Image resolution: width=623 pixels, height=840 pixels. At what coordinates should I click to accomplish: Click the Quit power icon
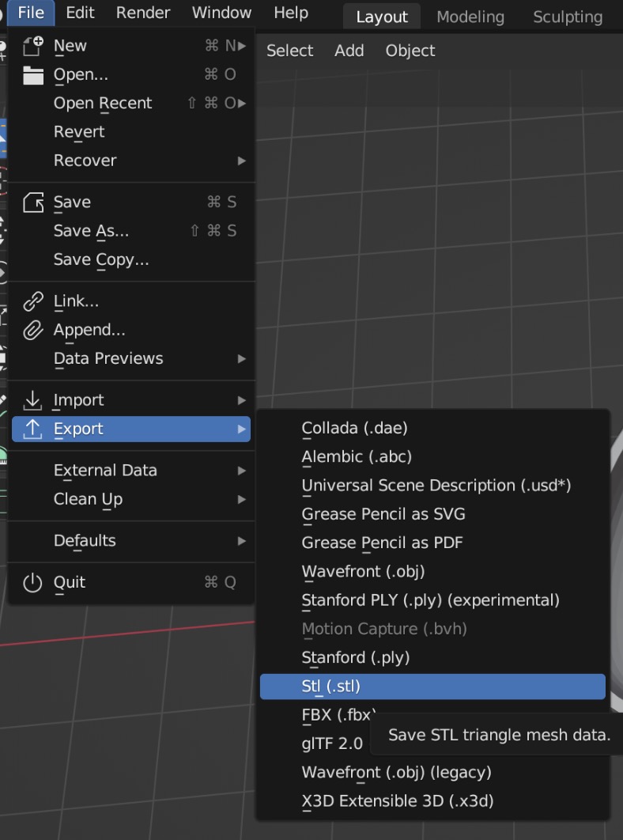point(32,582)
